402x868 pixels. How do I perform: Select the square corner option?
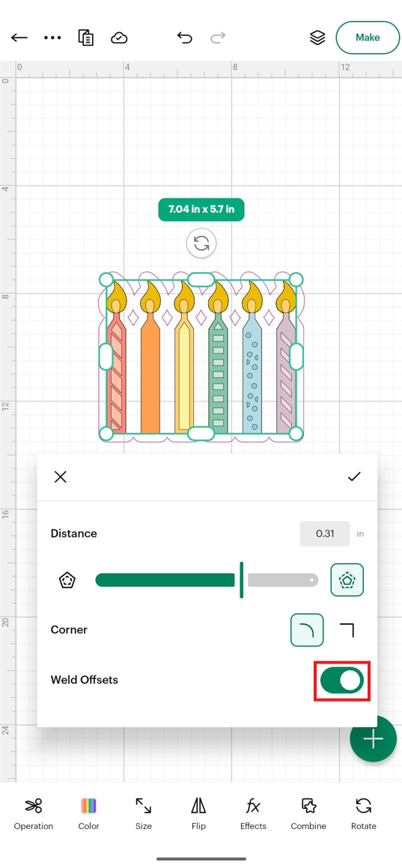347,630
